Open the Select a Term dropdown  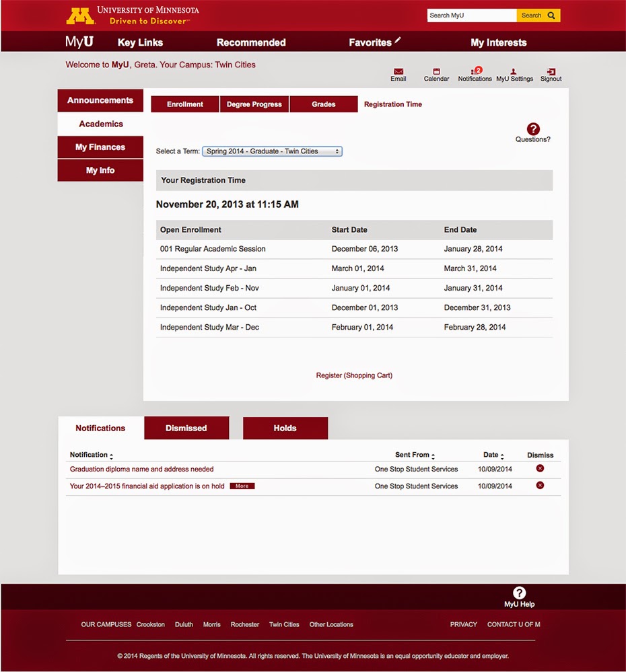point(271,151)
